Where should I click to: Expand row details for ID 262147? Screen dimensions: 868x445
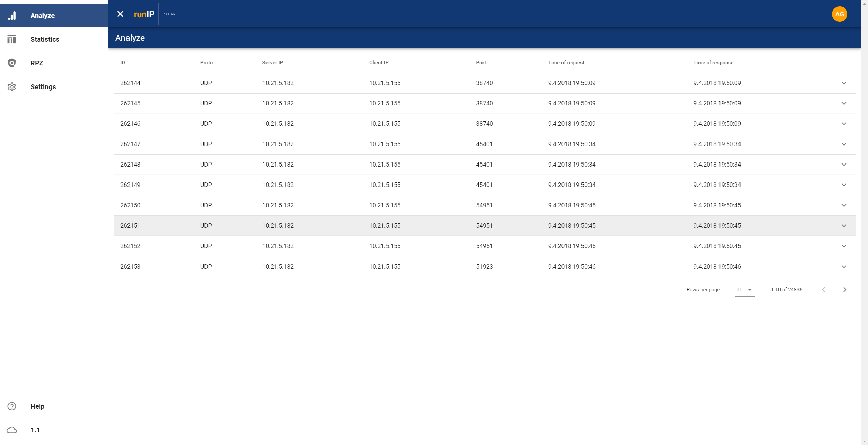point(844,144)
